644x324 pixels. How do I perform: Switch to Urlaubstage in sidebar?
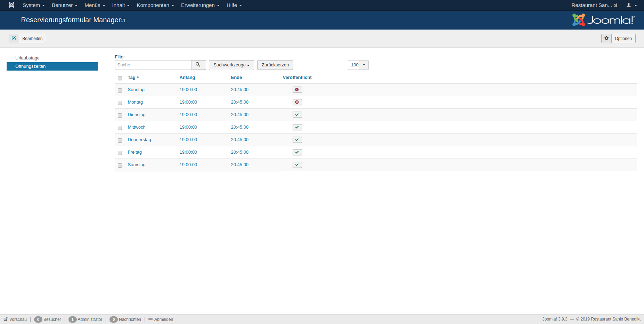27,58
